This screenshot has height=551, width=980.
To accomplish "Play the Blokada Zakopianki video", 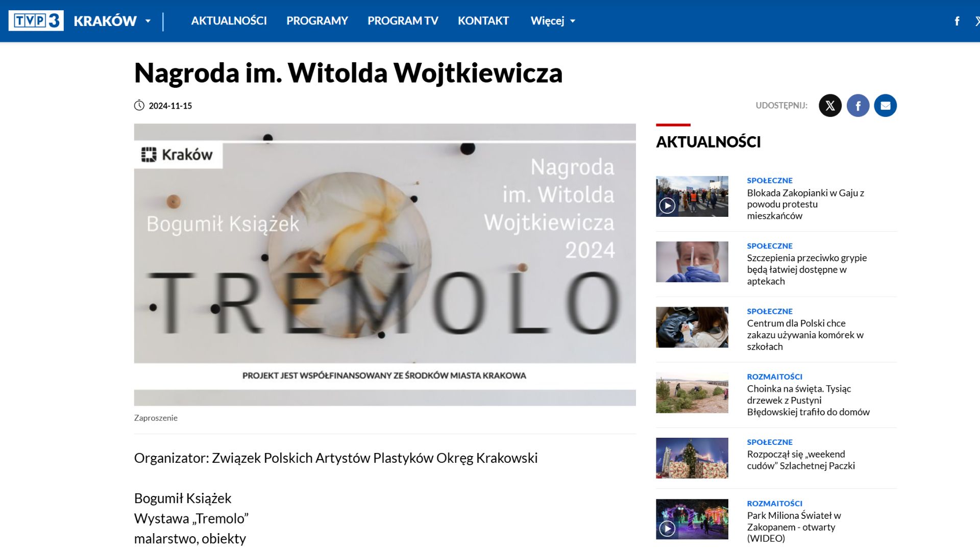I will pos(668,206).
